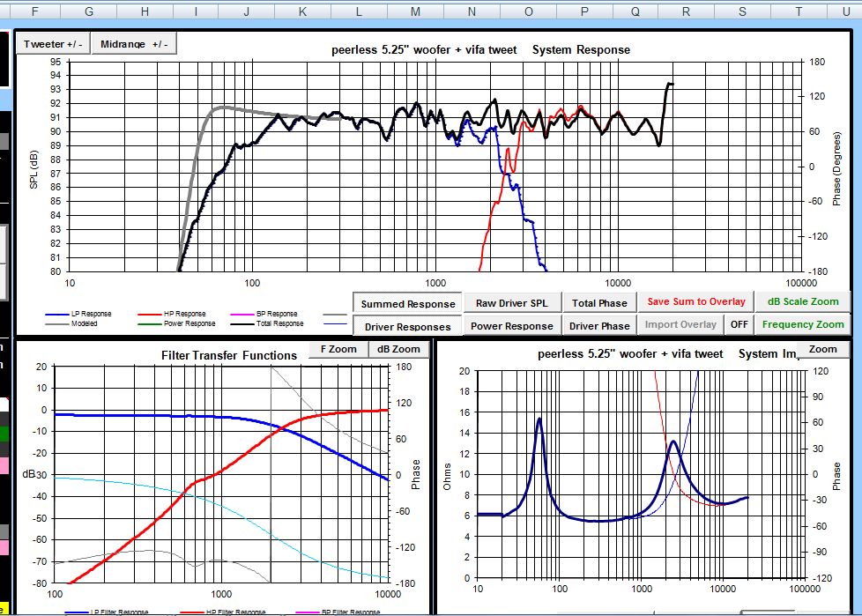
Task: Click the Power Response button
Action: (x=512, y=325)
